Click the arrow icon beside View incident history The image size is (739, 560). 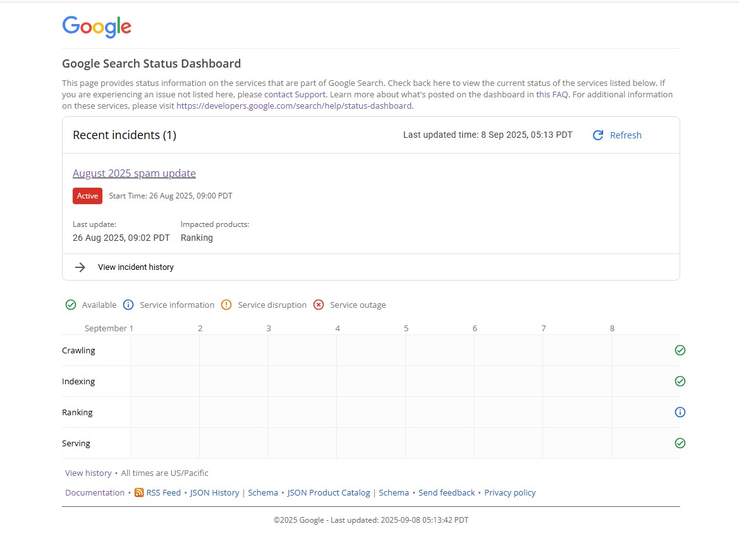80,267
